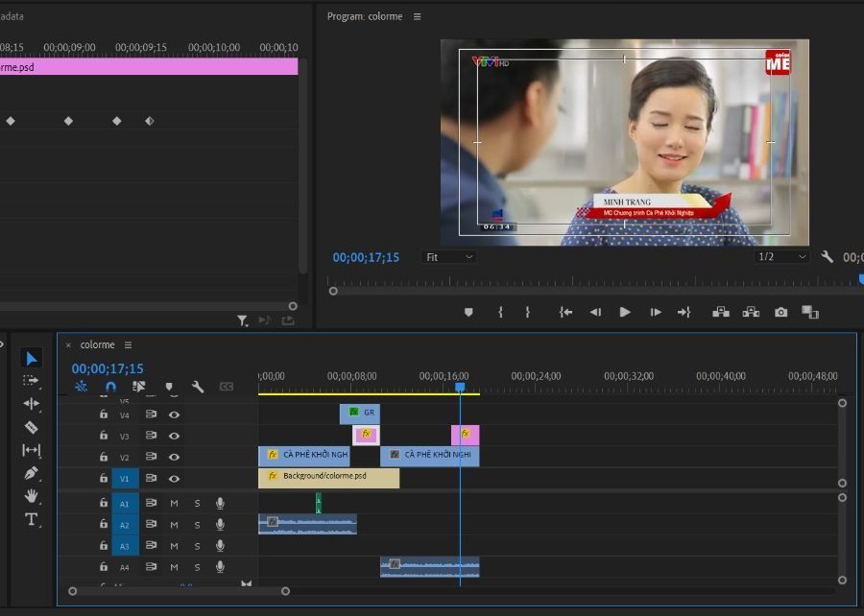The height and width of the screenshot is (616, 864).
Task: Select the Selection tool arrow
Action: pos(32,358)
